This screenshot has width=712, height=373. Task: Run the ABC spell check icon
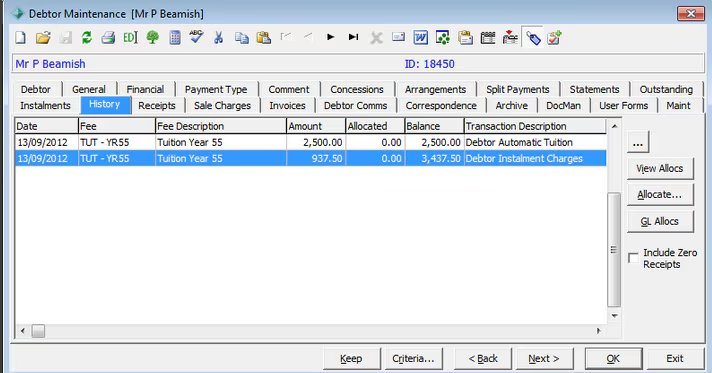(x=196, y=37)
